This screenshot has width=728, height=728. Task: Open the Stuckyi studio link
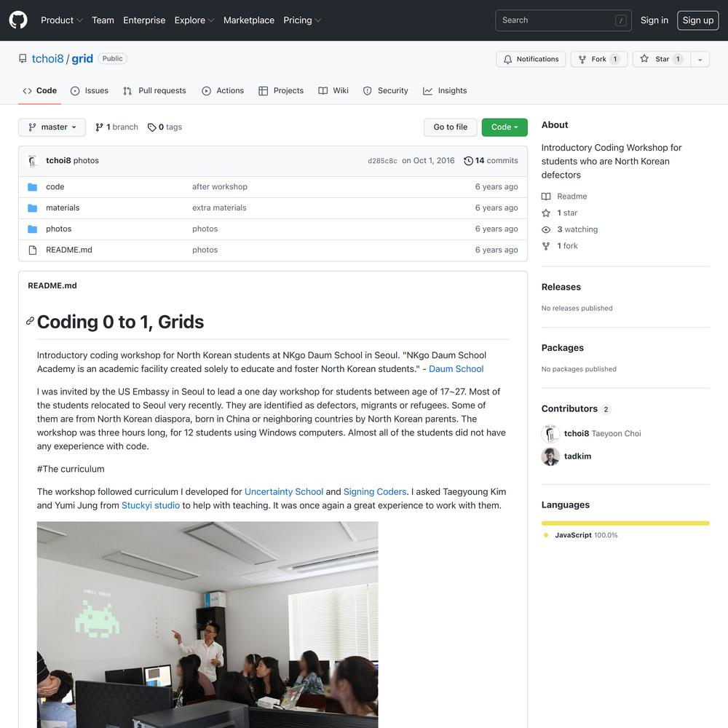(x=151, y=505)
